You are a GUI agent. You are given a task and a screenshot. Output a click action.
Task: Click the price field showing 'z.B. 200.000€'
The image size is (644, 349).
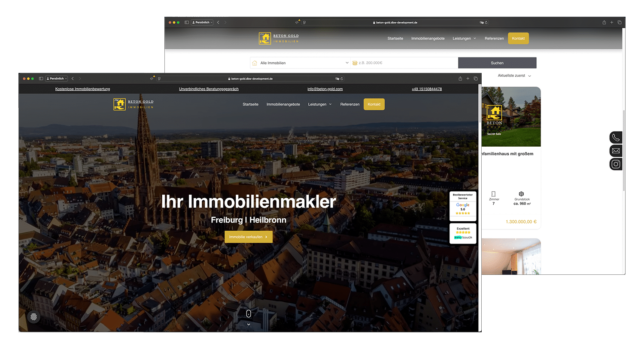click(x=404, y=63)
